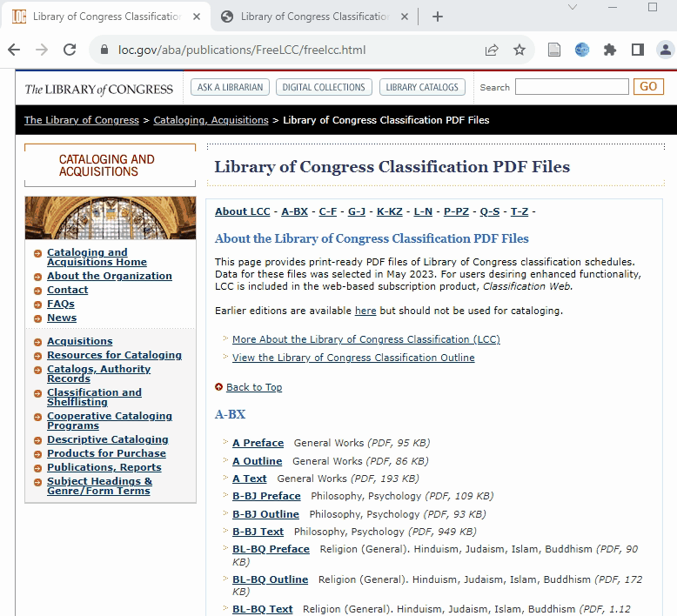This screenshot has width=677, height=616.
Task: Close the second Library of Congress tab
Action: (405, 17)
